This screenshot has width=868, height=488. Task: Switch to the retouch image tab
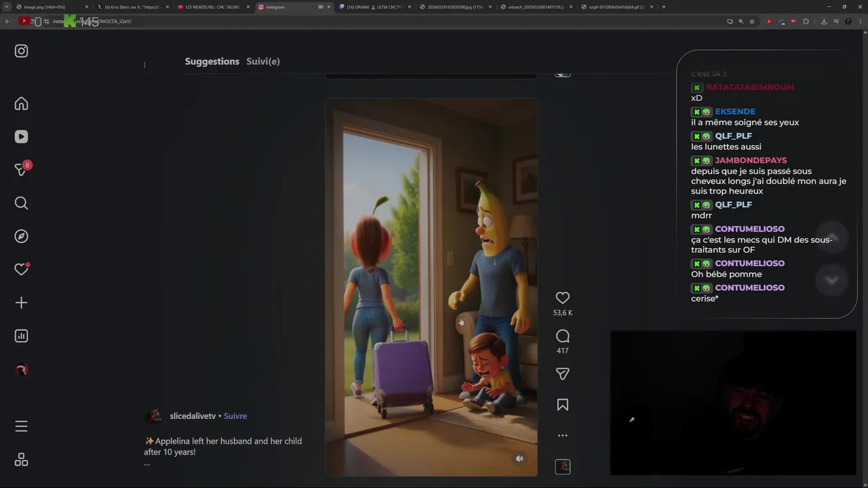coord(536,7)
